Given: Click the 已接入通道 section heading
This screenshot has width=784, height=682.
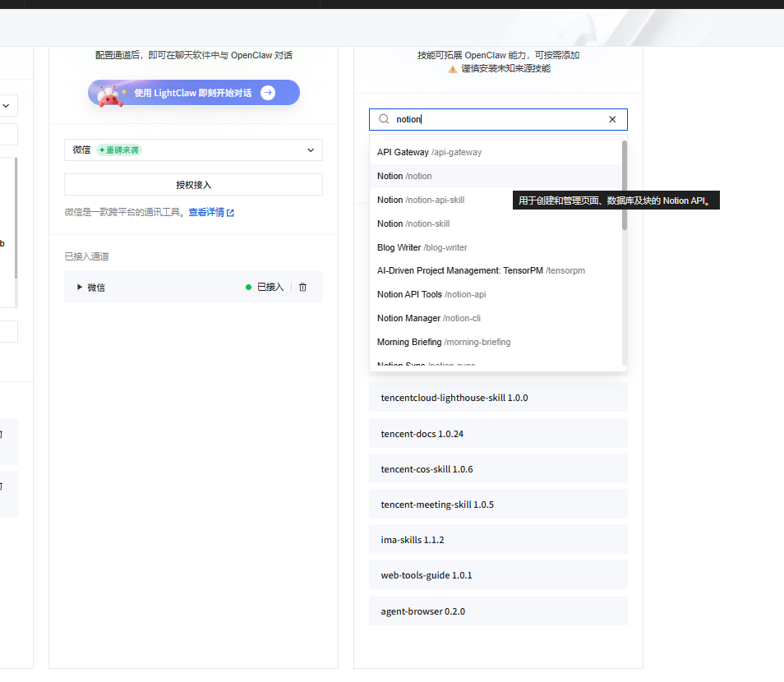Looking at the screenshot, I should tap(87, 256).
